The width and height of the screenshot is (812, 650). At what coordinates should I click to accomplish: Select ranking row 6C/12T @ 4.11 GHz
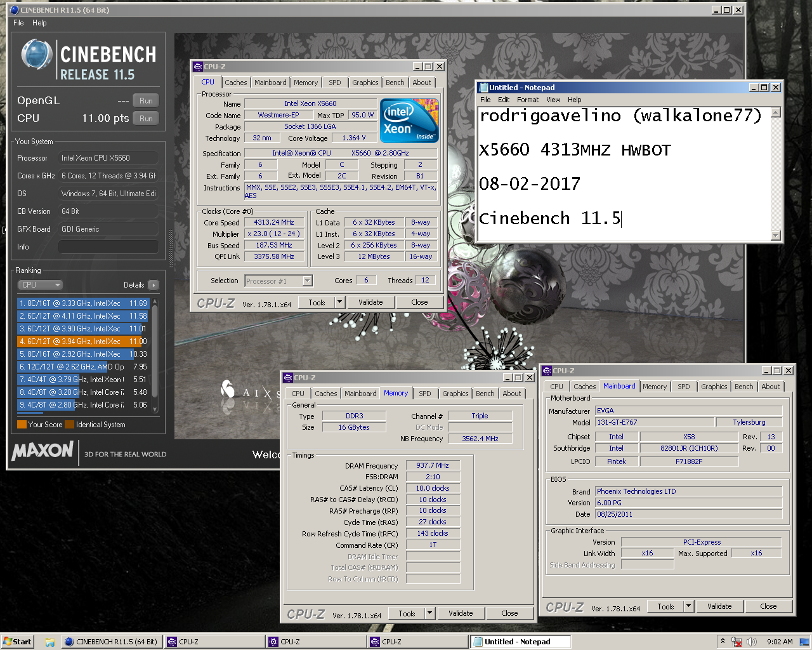tap(82, 316)
